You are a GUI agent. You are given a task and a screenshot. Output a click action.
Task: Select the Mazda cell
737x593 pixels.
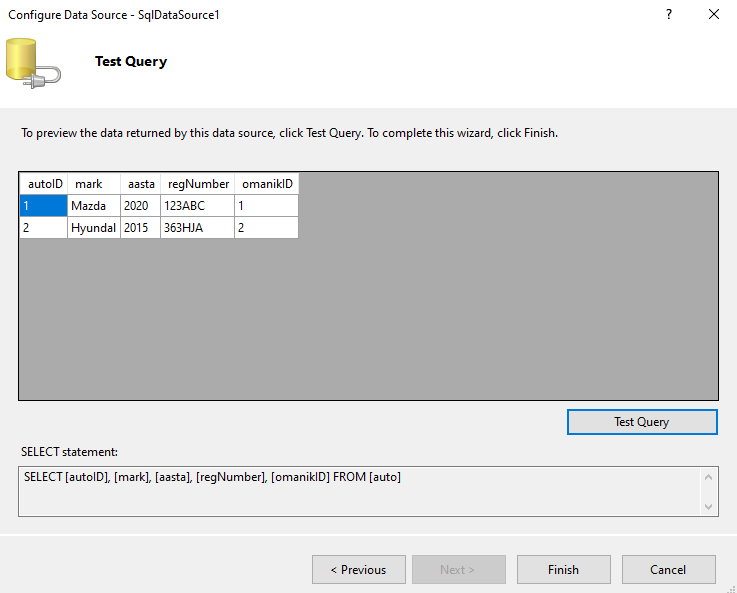pos(93,206)
